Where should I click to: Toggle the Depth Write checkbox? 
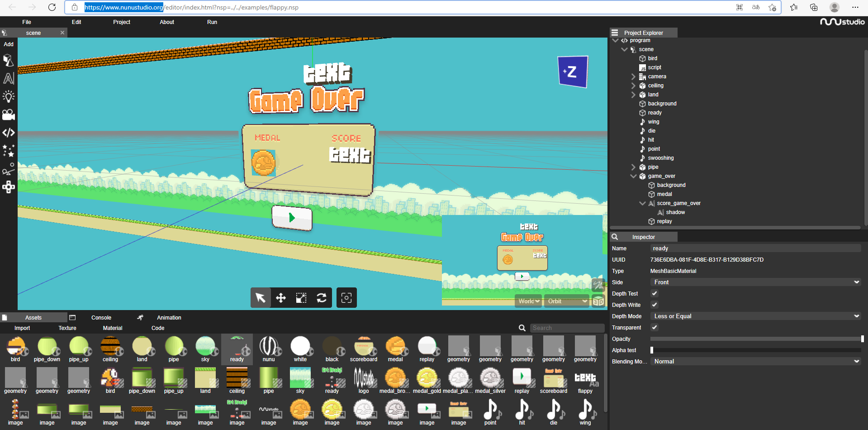[654, 305]
